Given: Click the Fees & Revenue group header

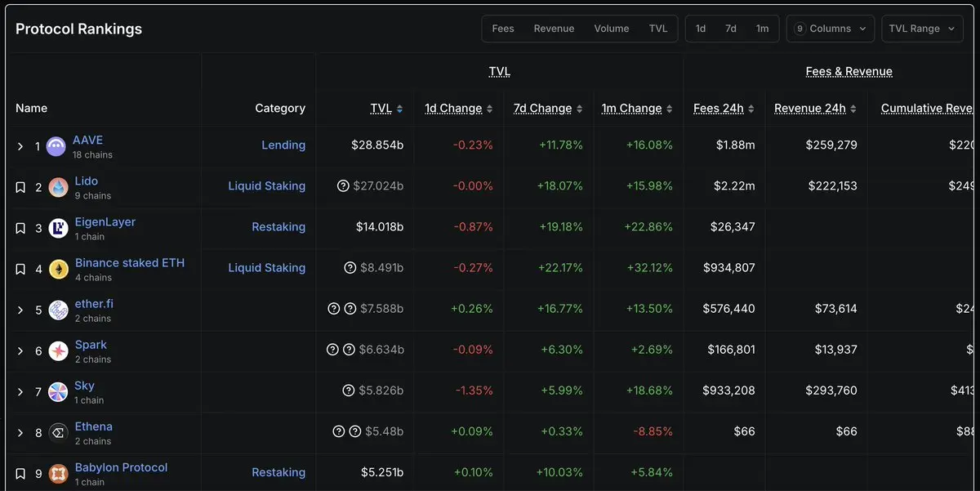Looking at the screenshot, I should (x=849, y=72).
